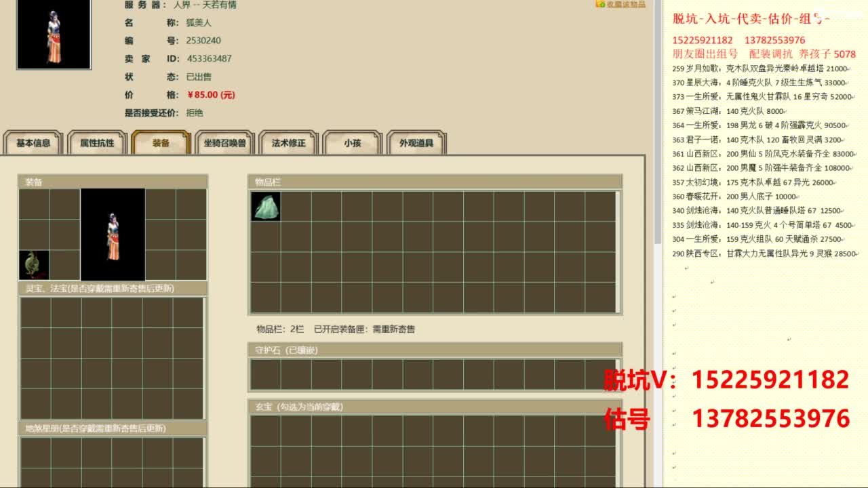
Task: Click the character portrait thumbnail at top
Action: point(54,34)
